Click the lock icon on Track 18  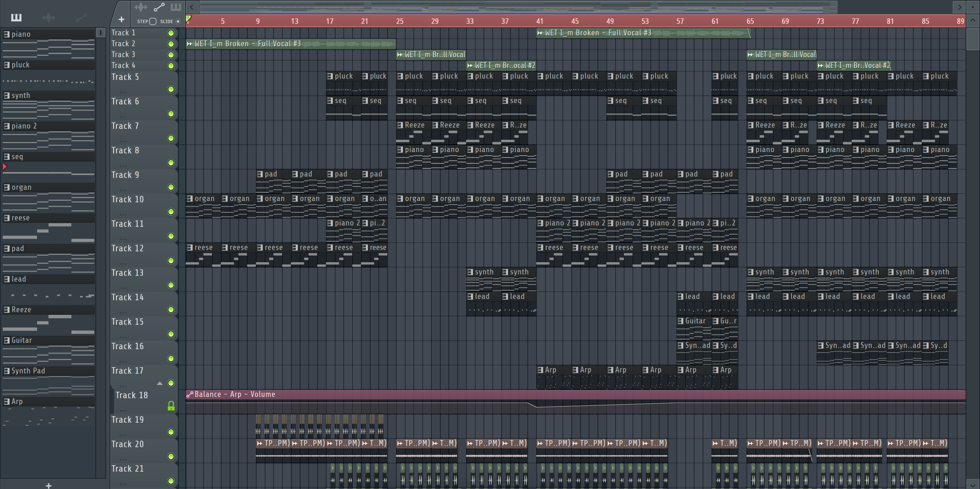pos(171,406)
